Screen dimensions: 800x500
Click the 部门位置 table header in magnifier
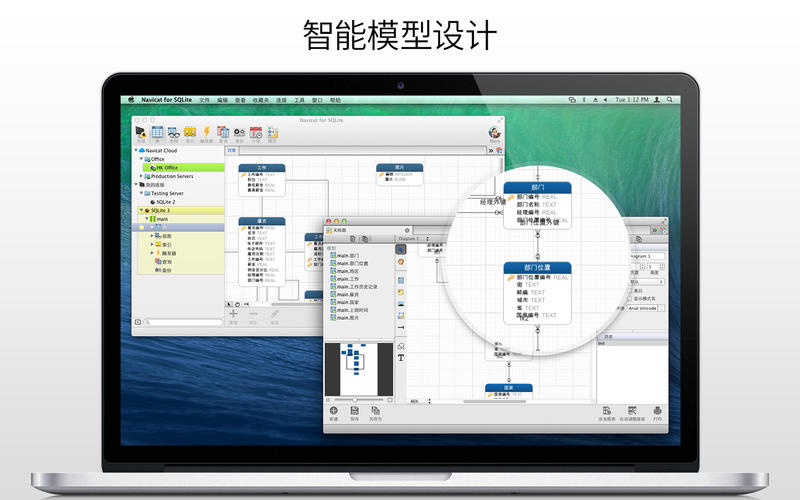[x=537, y=267]
